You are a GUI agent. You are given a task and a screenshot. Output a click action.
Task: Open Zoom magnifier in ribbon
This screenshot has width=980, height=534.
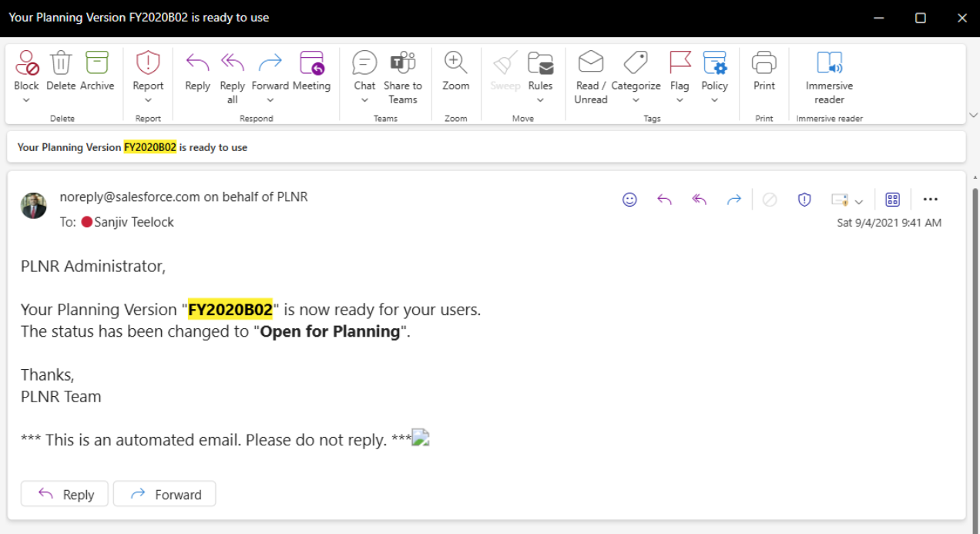coord(455,63)
